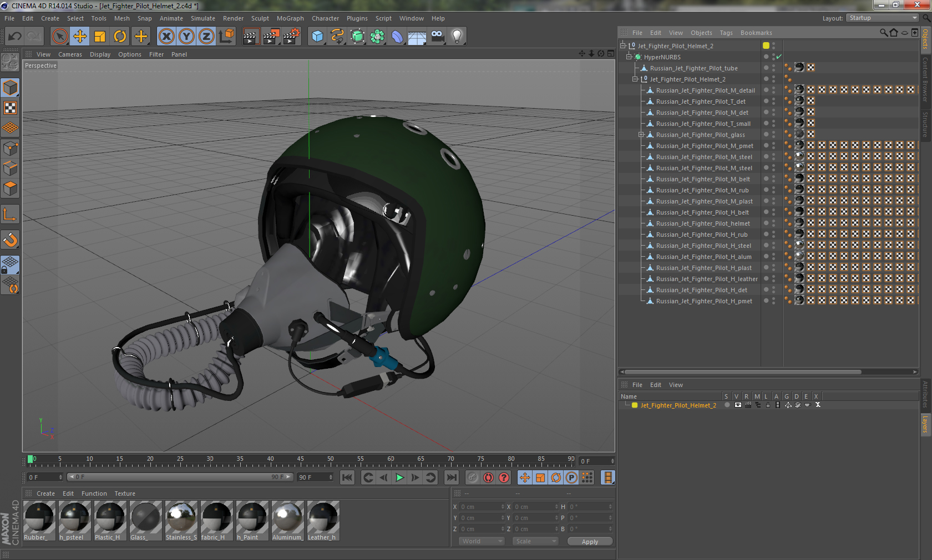Click the X position input field

click(483, 507)
